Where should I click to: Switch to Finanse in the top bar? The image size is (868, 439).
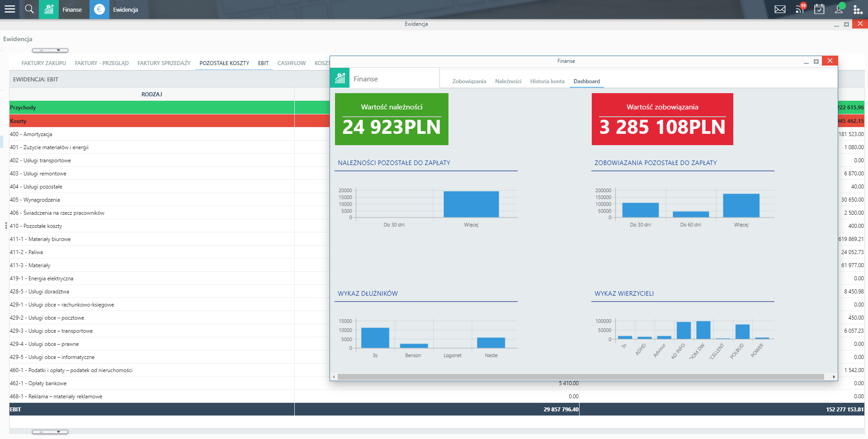coord(72,9)
